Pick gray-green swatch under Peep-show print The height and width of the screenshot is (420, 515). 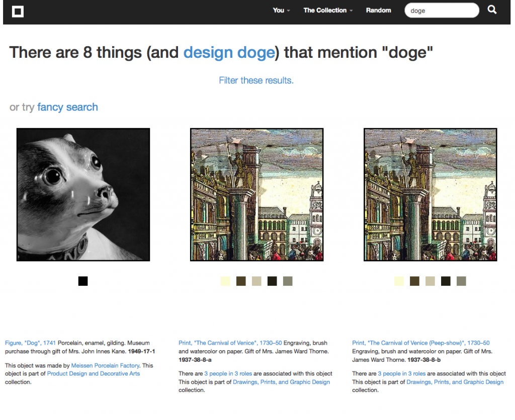461,281
